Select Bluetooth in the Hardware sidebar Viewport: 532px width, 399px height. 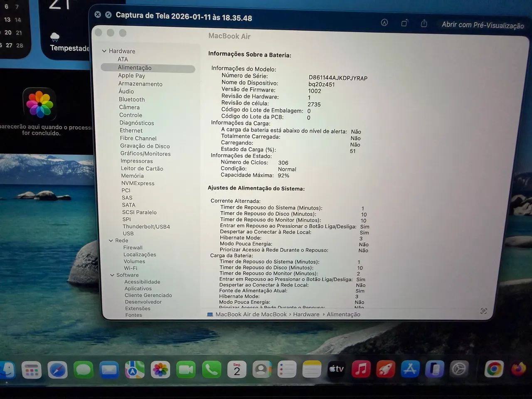pyautogui.click(x=132, y=99)
